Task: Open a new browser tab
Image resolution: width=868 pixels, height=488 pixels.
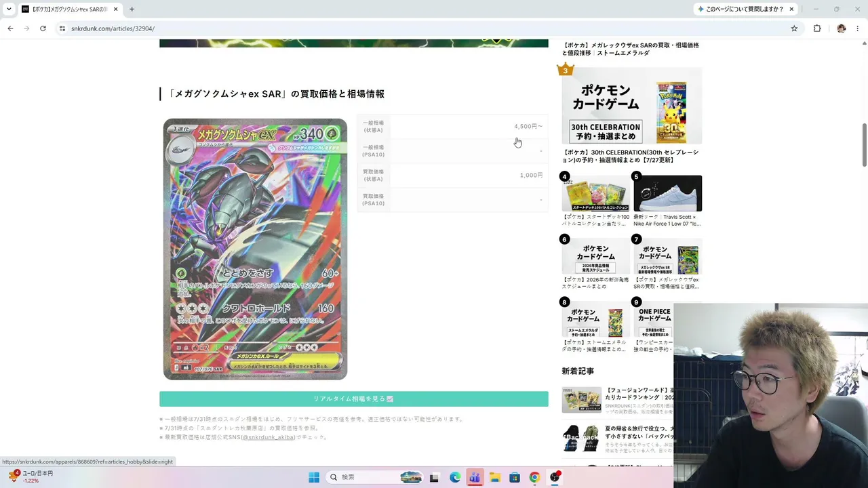Action: pos(132,9)
